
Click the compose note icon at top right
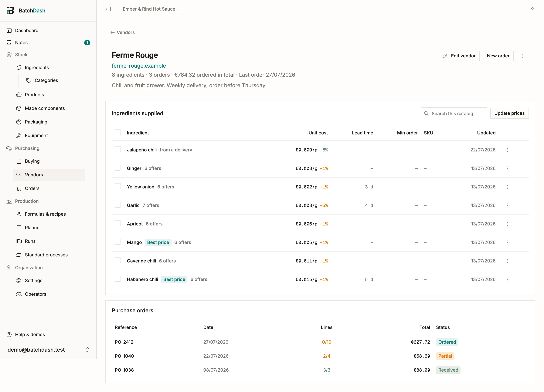coord(532,9)
